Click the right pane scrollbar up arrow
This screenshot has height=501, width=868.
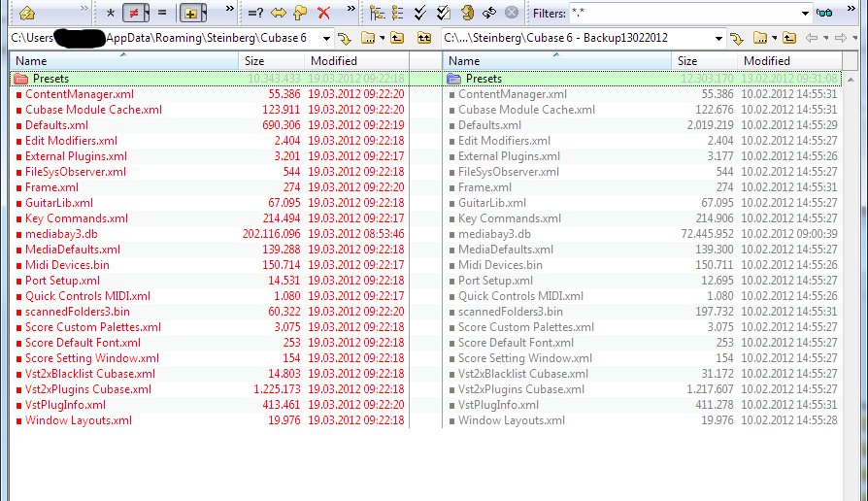click(851, 80)
